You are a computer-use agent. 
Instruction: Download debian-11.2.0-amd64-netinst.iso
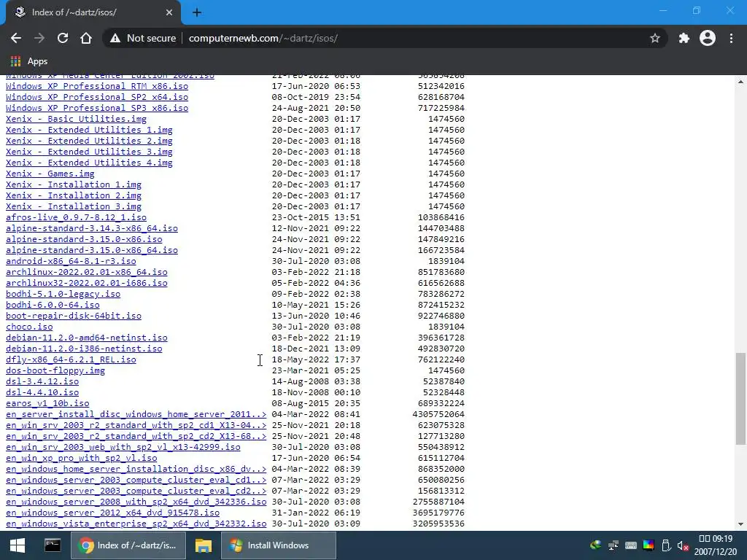(87, 338)
